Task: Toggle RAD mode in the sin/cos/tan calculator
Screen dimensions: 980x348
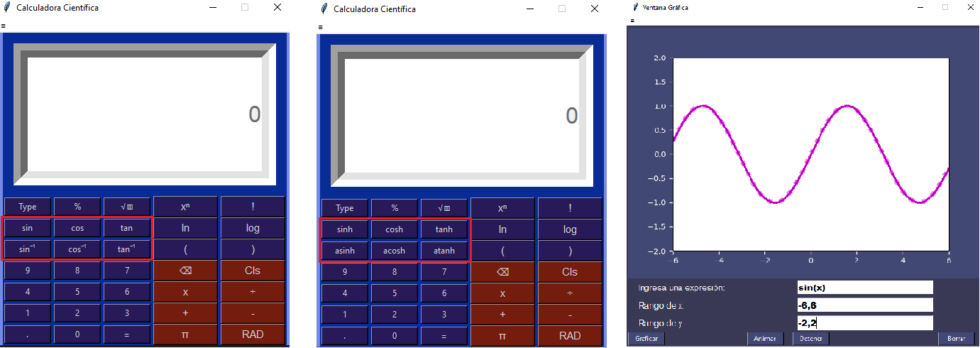Action: click(253, 335)
